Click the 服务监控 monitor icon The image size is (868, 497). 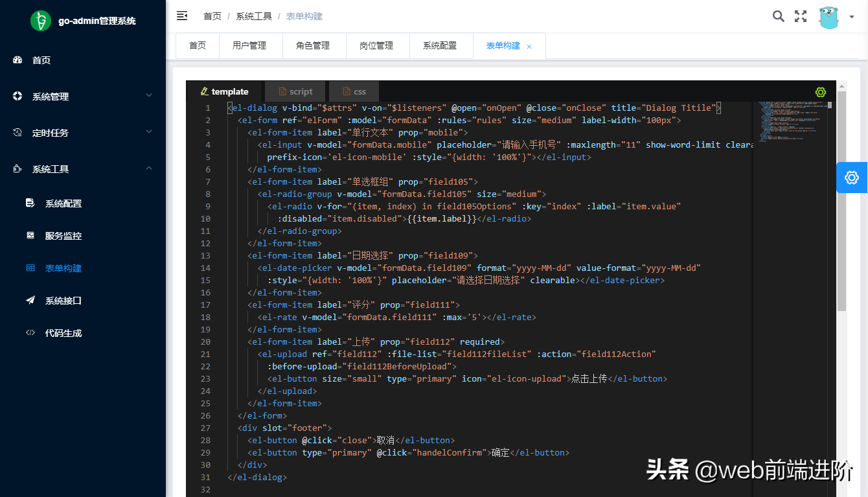tap(30, 235)
